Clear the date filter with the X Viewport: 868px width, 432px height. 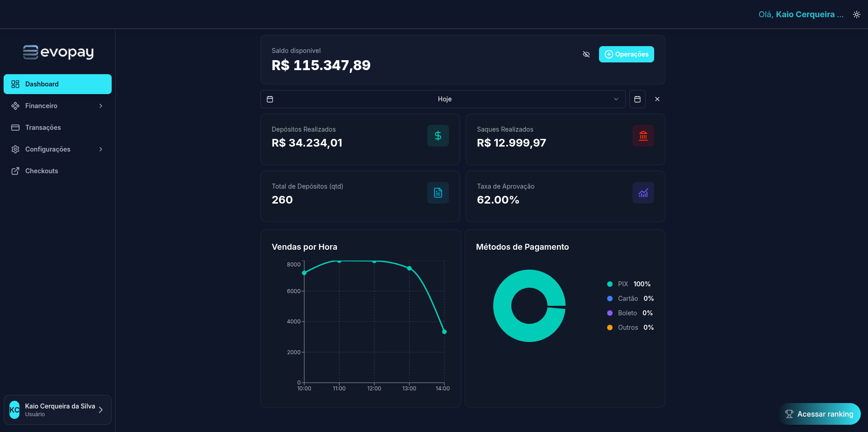657,99
